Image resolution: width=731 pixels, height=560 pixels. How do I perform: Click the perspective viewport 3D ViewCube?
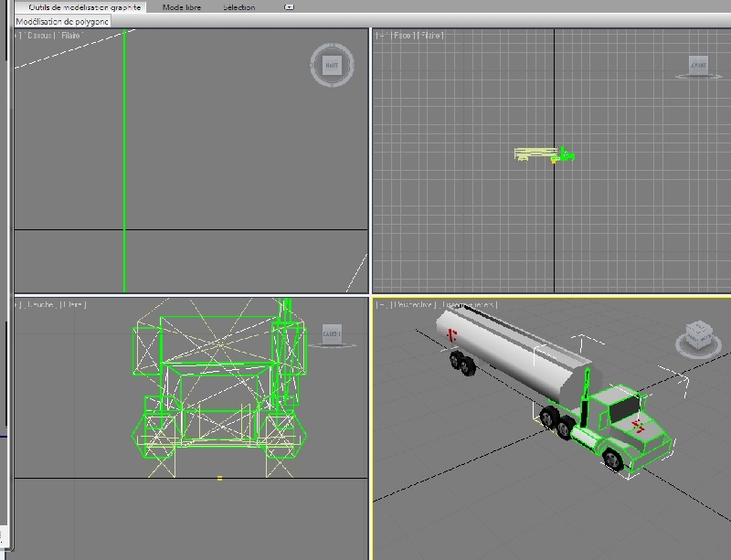pyautogui.click(x=698, y=335)
